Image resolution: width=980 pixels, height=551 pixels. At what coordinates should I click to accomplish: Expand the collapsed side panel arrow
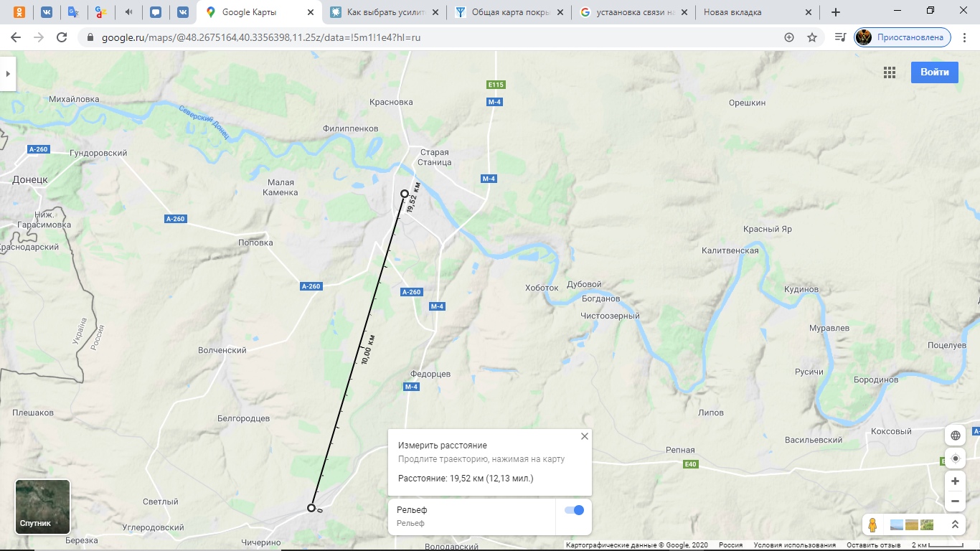7,74
